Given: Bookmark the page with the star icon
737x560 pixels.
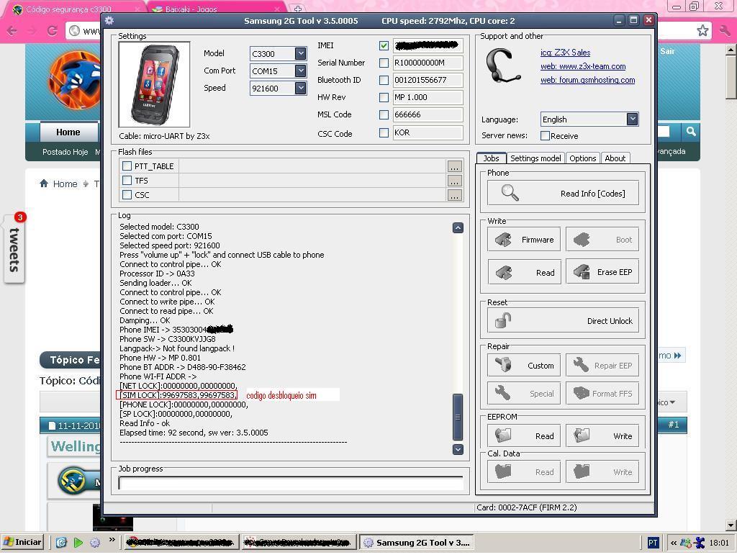Looking at the screenshot, I should point(702,31).
